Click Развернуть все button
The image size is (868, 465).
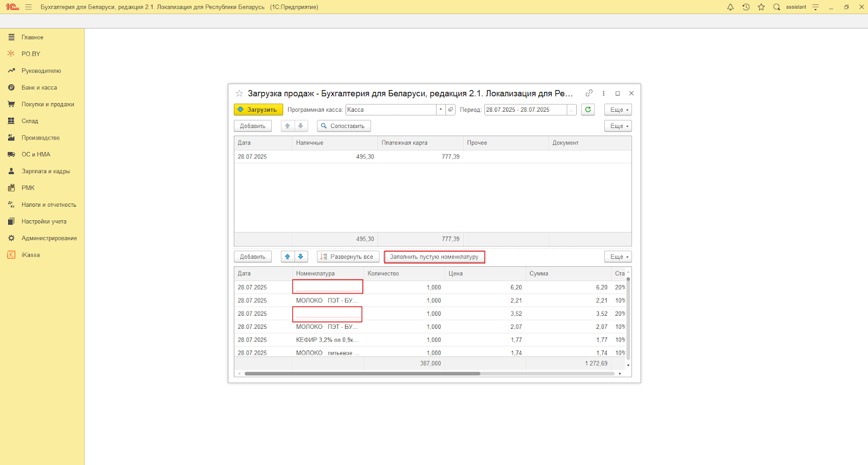tap(348, 257)
